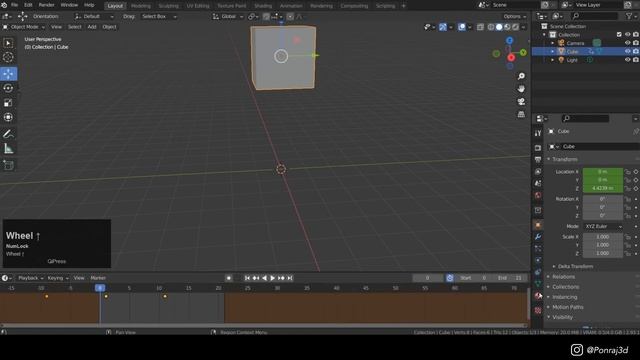Toggle X-ray shading mode
Image resolution: width=640 pixels, height=360 pixels.
[480, 27]
